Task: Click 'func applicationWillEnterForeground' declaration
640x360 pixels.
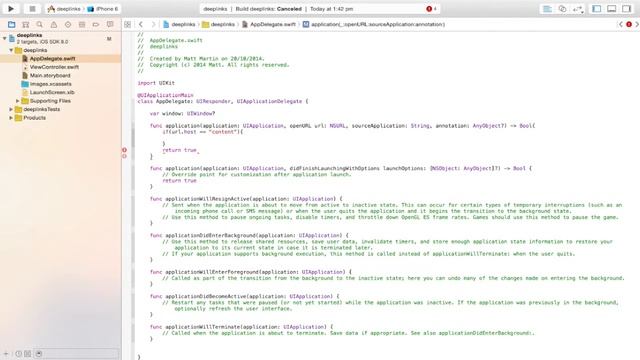Action: coord(251,272)
